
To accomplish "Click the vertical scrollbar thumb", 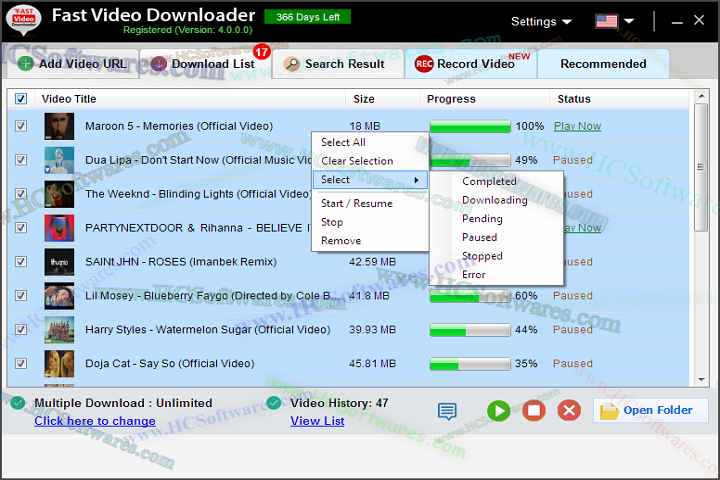I will 701,167.
